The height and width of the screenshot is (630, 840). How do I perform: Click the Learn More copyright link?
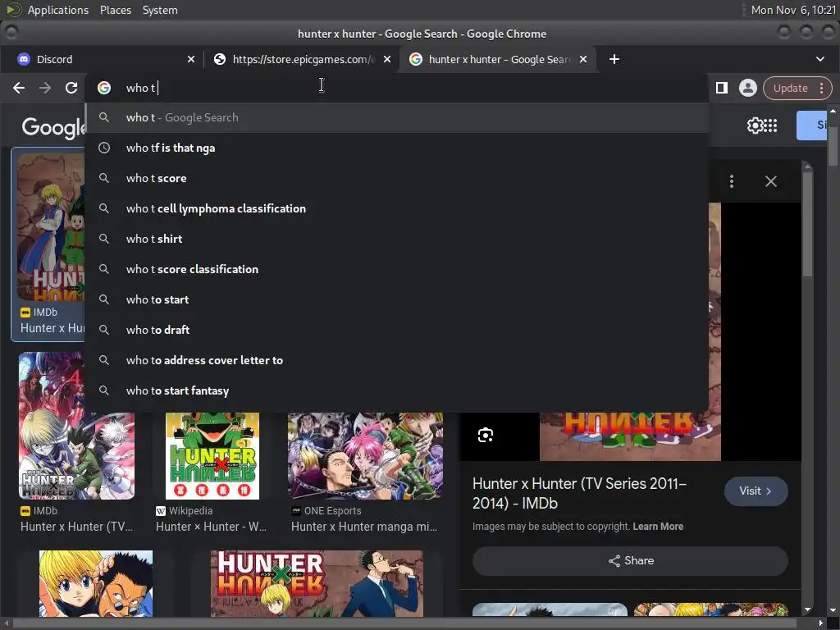[x=658, y=527]
